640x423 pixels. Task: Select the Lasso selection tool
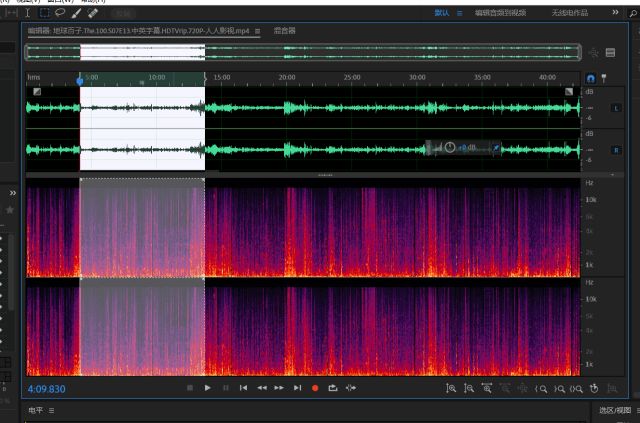pyautogui.click(x=60, y=13)
